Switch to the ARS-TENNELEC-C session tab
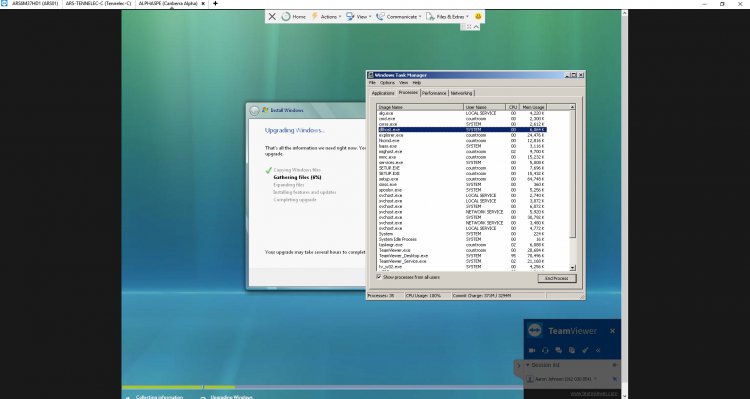The width and height of the screenshot is (750, 399). click(98, 3)
